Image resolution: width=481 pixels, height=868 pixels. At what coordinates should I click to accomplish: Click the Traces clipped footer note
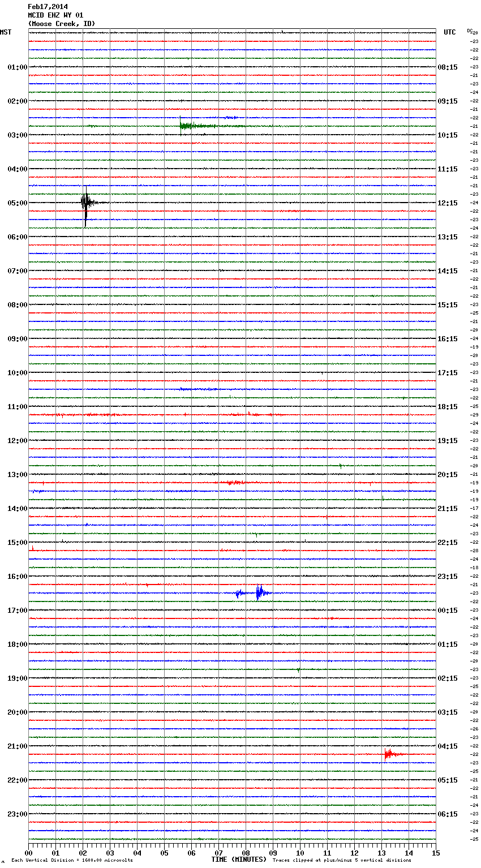pyautogui.click(x=342, y=861)
